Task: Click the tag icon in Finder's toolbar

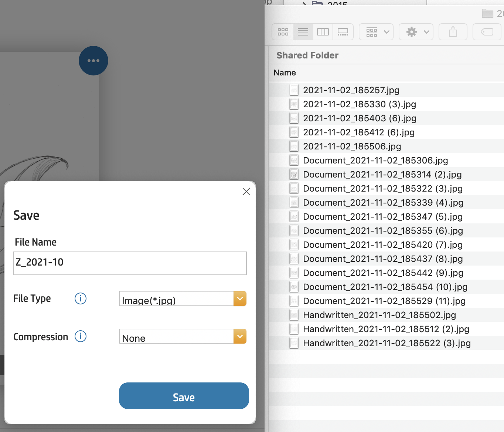Action: pyautogui.click(x=487, y=32)
